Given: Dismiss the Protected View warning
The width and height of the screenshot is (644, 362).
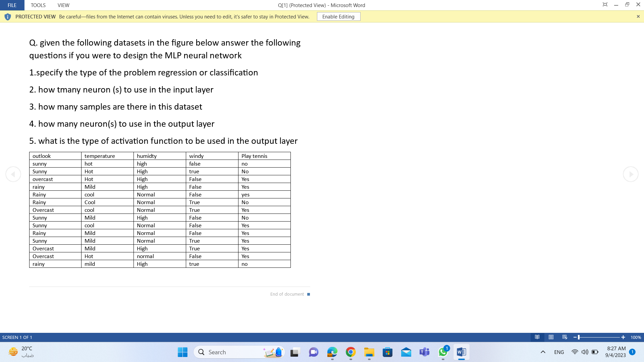Looking at the screenshot, I should pyautogui.click(x=638, y=16).
